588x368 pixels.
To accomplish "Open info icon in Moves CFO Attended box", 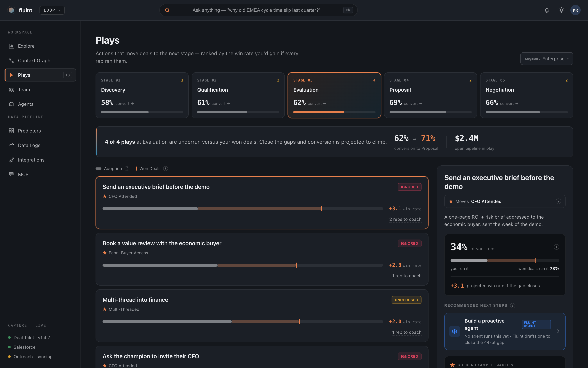I will (x=558, y=201).
